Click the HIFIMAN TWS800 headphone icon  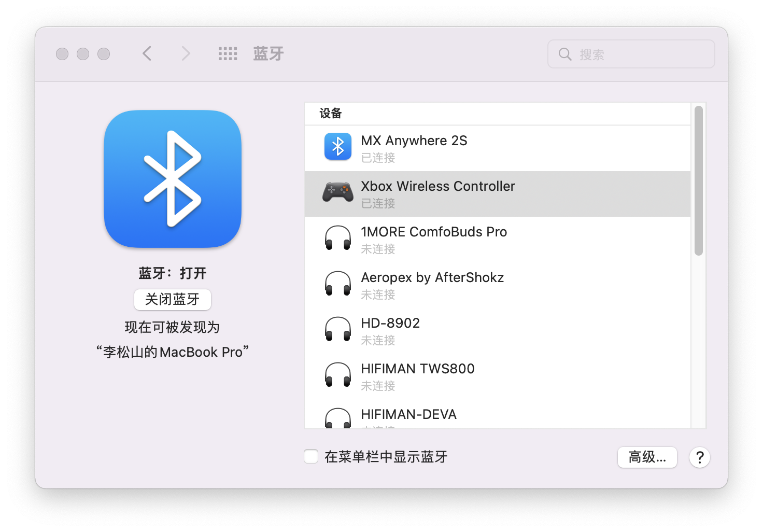(338, 375)
